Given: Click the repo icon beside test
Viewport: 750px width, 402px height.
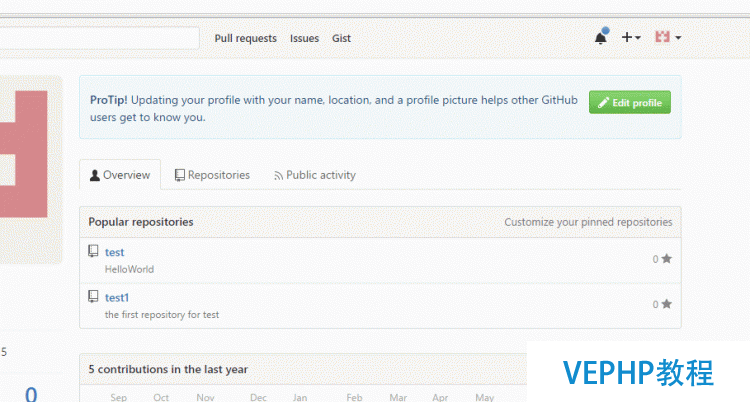Looking at the screenshot, I should (x=93, y=251).
